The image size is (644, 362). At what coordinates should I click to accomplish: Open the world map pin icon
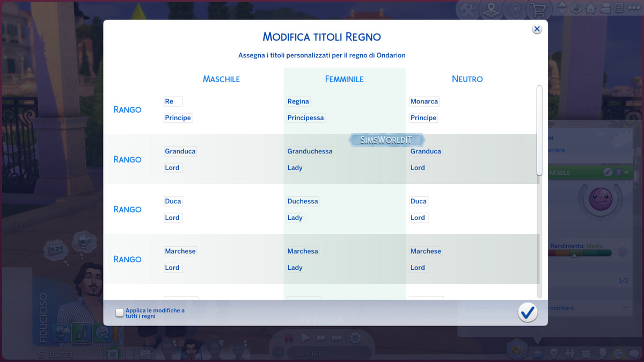(x=489, y=9)
